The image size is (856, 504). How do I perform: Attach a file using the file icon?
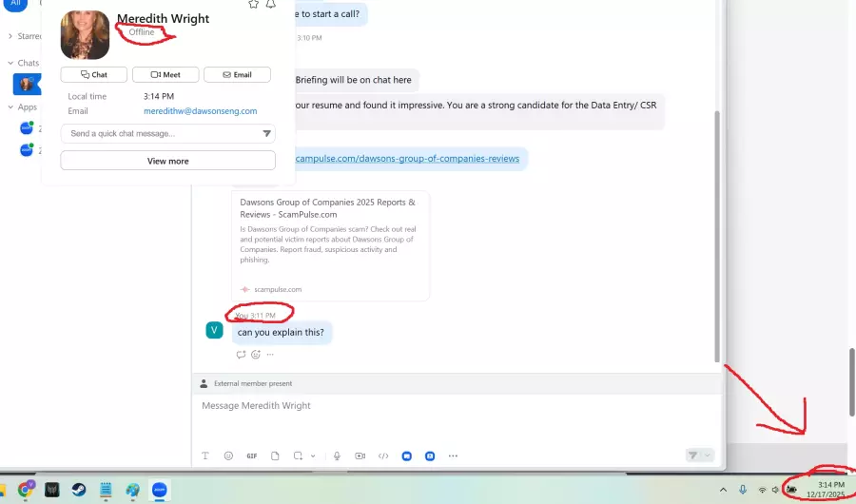point(276,456)
